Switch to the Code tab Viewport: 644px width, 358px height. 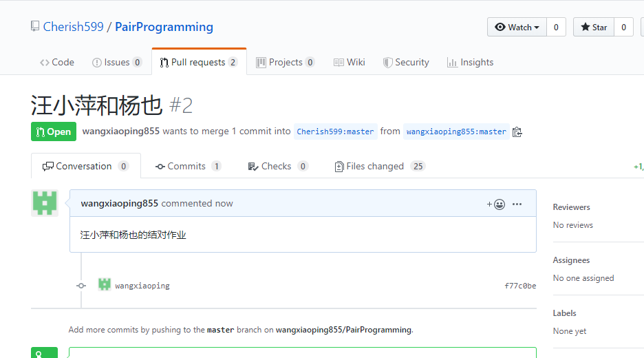pyautogui.click(x=57, y=62)
